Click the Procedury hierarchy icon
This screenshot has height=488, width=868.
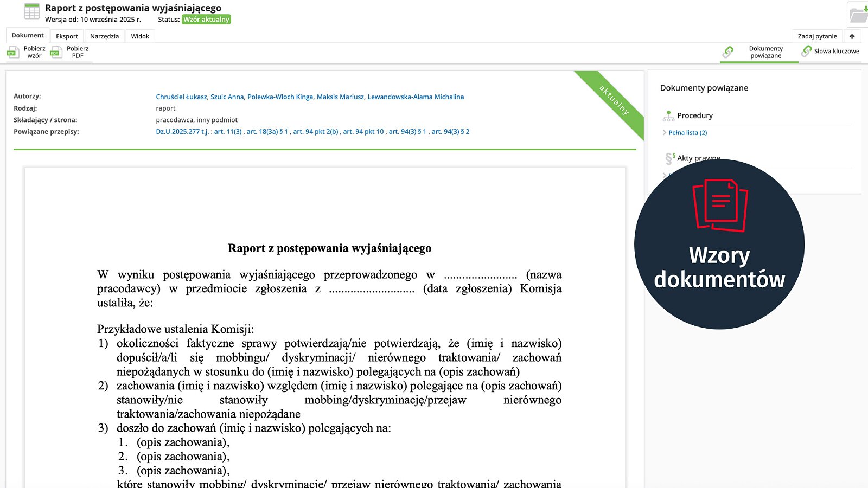click(668, 115)
